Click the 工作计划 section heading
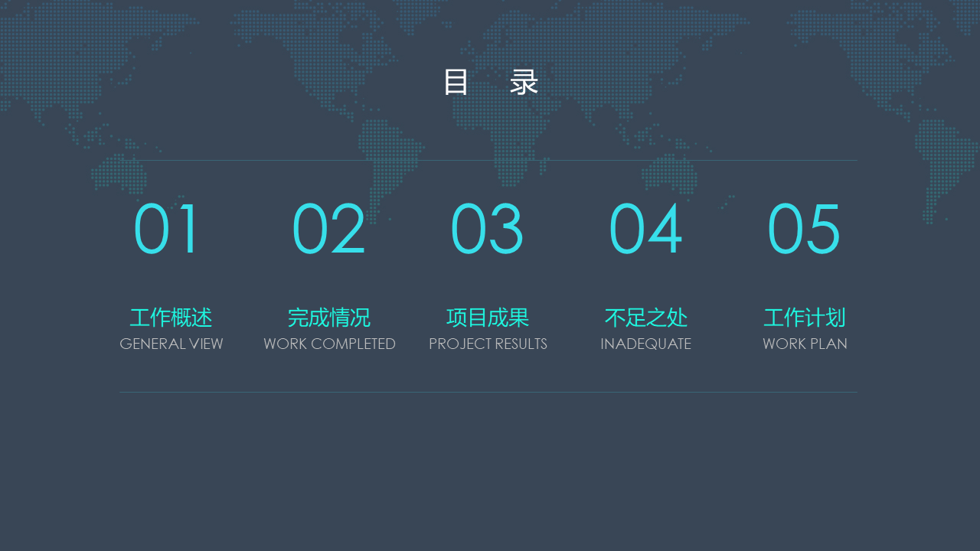The image size is (980, 551). coord(805,318)
